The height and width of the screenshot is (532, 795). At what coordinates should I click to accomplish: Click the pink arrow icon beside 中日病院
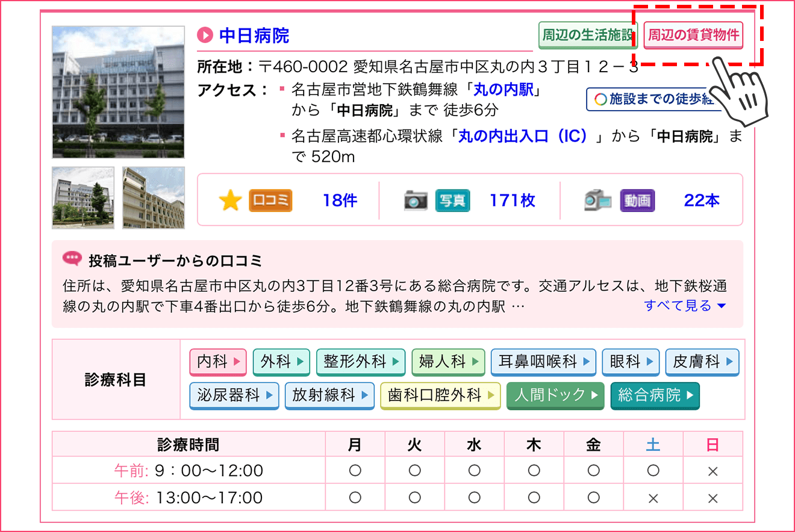tap(205, 36)
